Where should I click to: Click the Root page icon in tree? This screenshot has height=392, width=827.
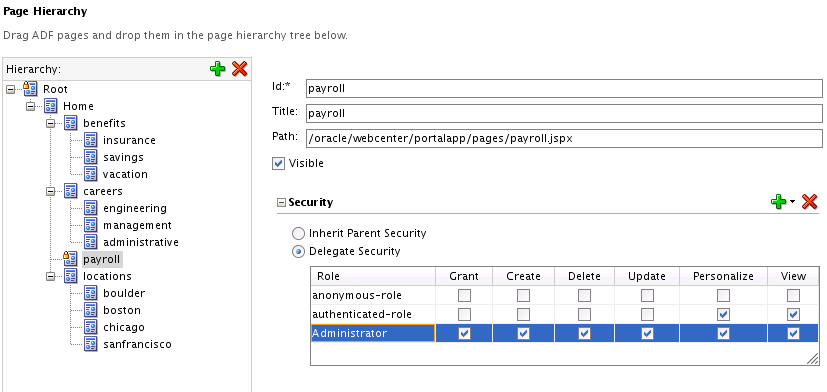(x=30, y=89)
